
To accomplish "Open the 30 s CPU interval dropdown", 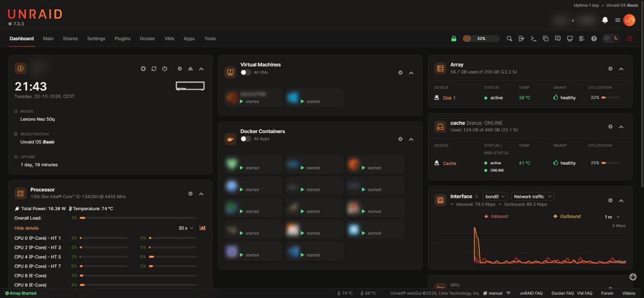I will [x=186, y=228].
